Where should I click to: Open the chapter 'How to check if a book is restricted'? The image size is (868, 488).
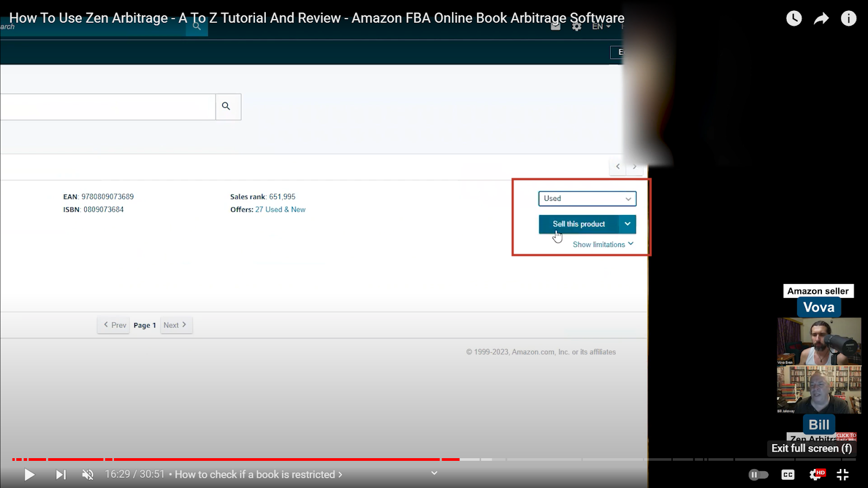tap(258, 474)
